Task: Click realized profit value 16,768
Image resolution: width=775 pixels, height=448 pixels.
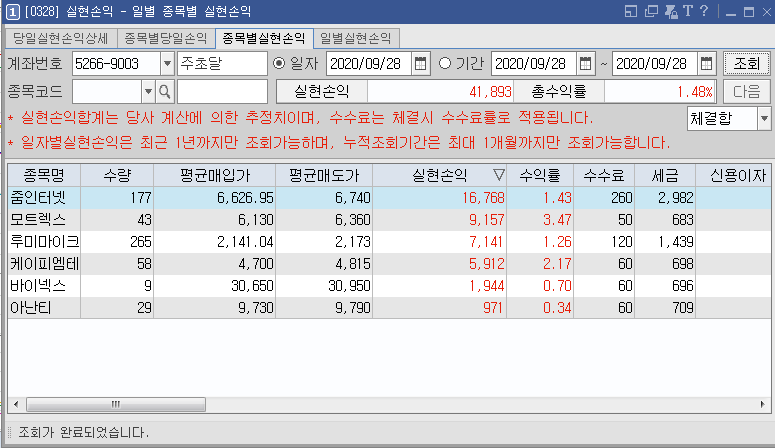Action: coord(483,198)
